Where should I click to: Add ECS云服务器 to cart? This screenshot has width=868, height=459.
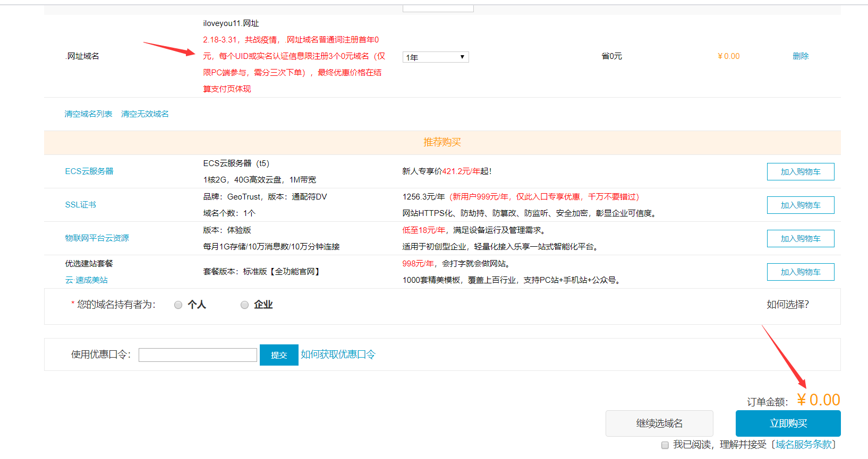801,172
